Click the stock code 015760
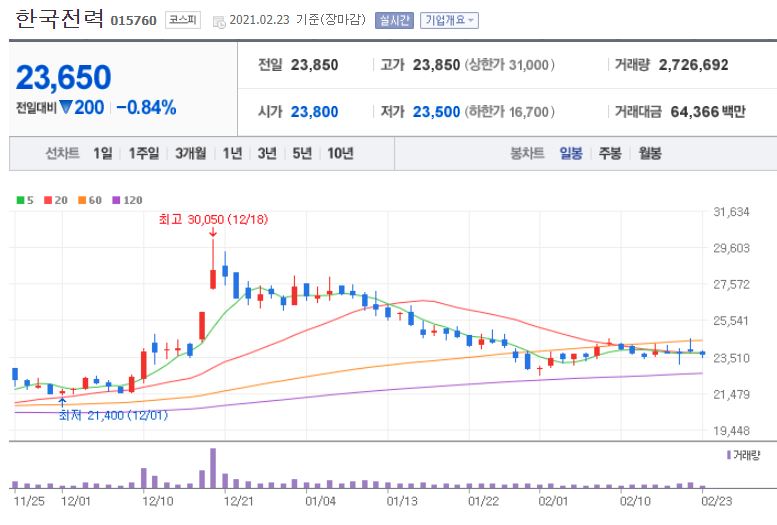The height and width of the screenshot is (525, 777). (133, 21)
